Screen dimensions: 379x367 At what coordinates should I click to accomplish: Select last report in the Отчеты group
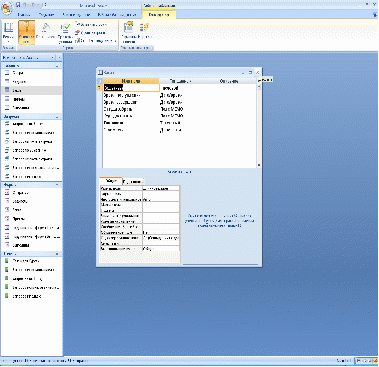(31, 296)
